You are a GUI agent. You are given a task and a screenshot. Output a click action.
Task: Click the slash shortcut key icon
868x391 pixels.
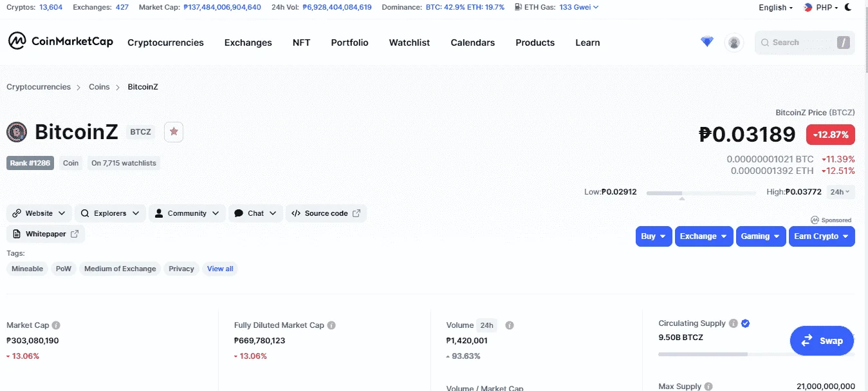[x=843, y=43]
